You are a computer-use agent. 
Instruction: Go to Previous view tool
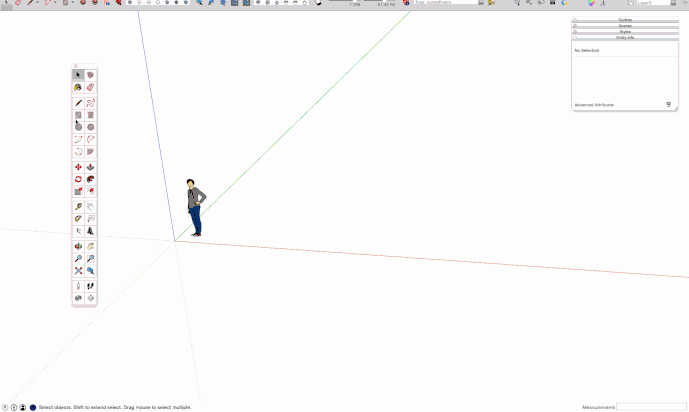pyautogui.click(x=91, y=271)
